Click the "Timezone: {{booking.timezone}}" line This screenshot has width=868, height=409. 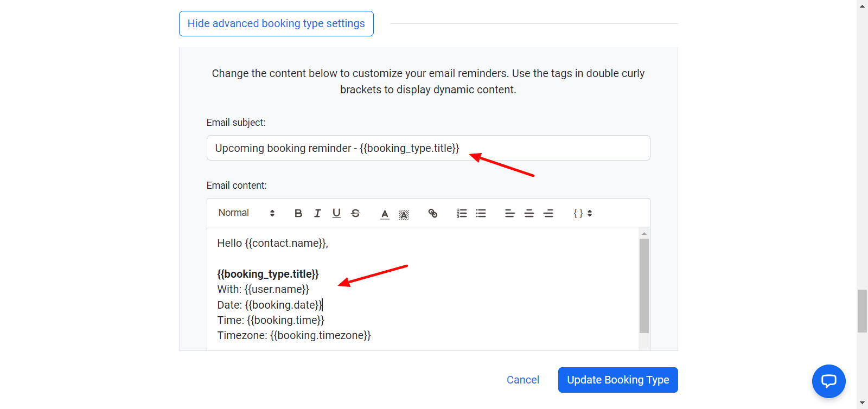point(294,335)
